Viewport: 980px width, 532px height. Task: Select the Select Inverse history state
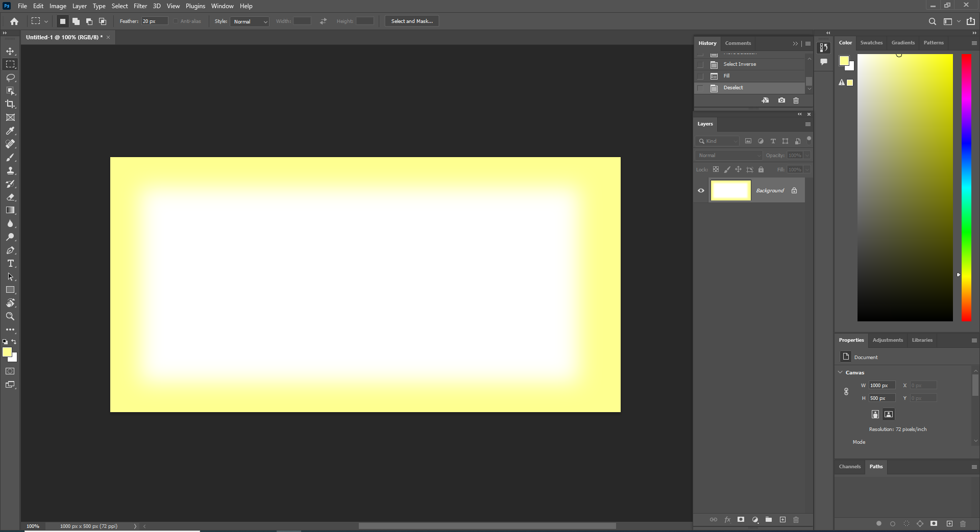(x=749, y=64)
